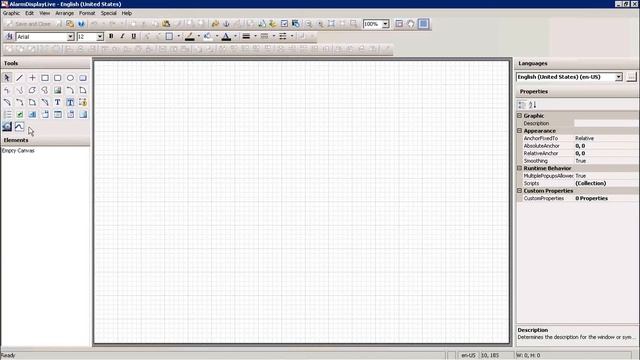Collapse the Graphic property category
Image resolution: width=640 pixels, height=360 pixels.
pos(520,116)
